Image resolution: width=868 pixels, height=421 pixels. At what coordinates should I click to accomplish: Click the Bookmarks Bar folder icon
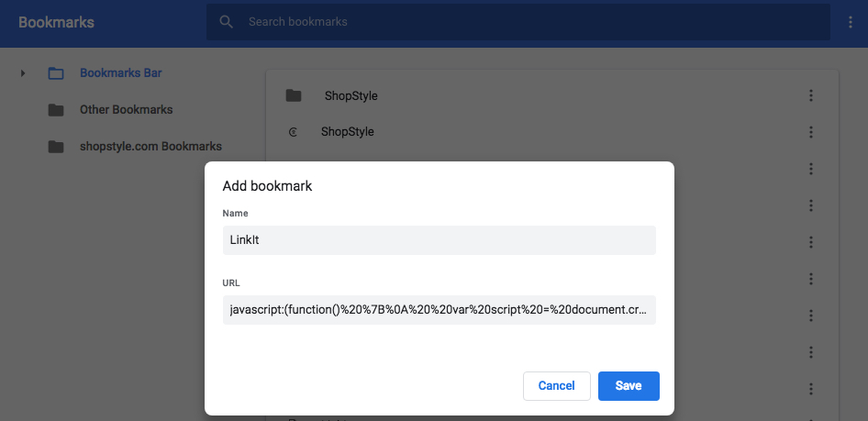(56, 73)
